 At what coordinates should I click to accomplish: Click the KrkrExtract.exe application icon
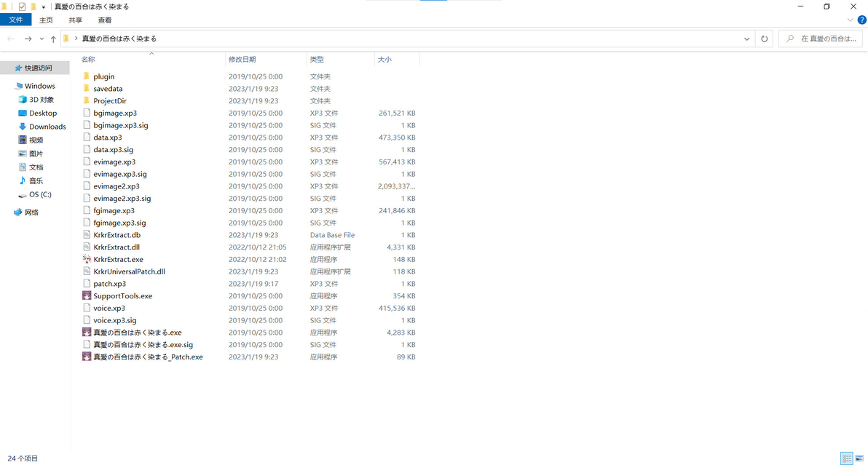(87, 259)
